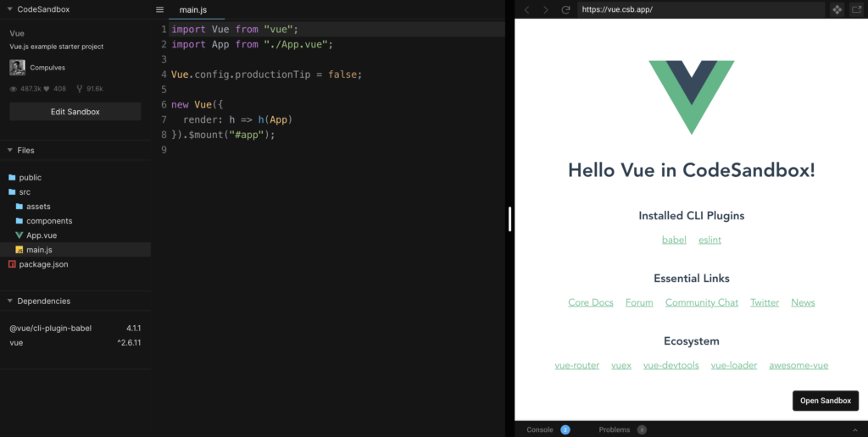This screenshot has height=437, width=868.
Task: Click the Compulves author avatar
Action: tap(17, 68)
